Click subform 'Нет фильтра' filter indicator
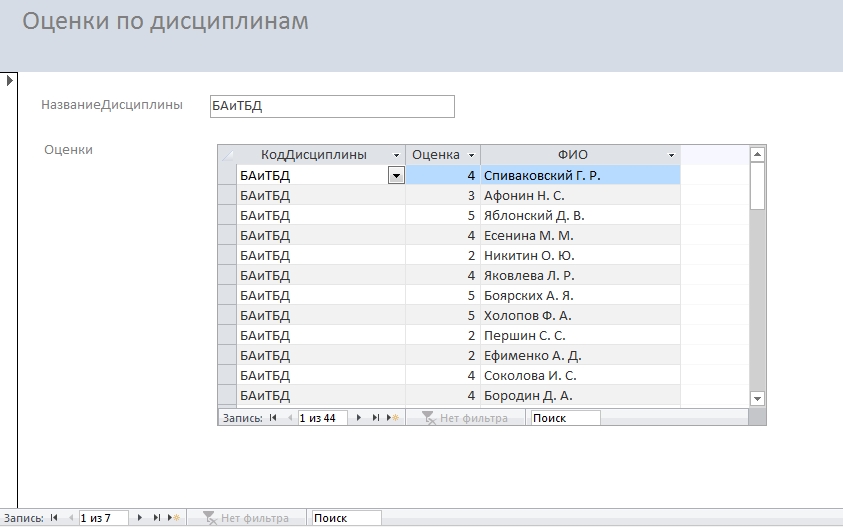843x527 pixels. 465,418
